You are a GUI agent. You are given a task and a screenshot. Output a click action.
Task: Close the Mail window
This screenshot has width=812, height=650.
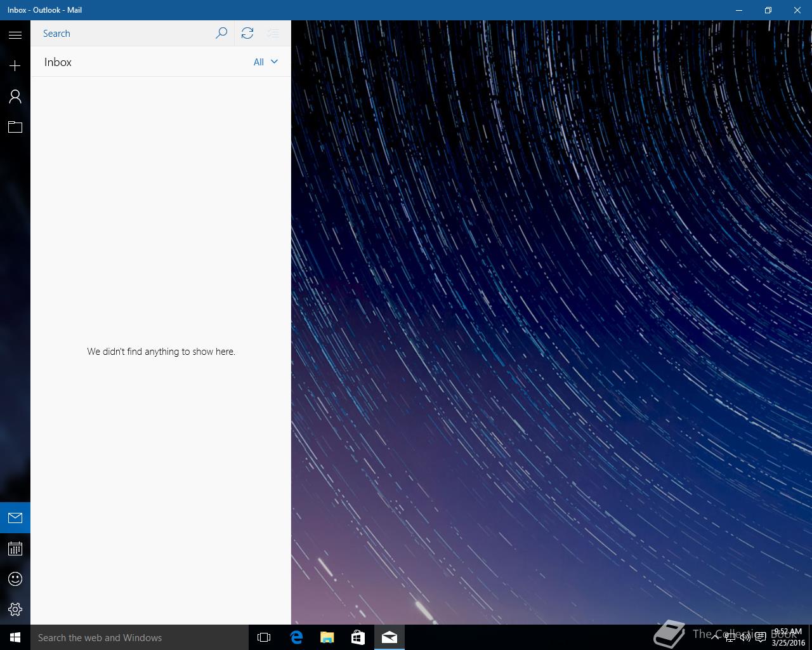[x=797, y=10]
